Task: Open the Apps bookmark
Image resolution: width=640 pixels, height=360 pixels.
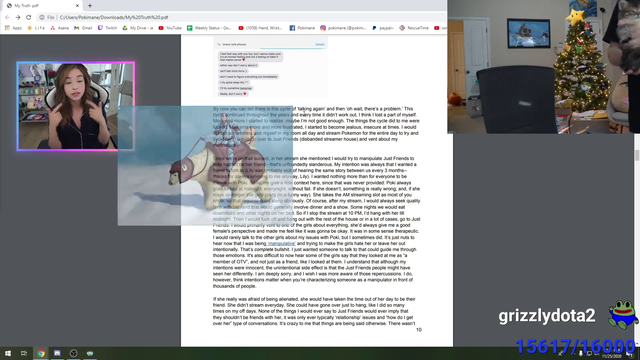Action: pyautogui.click(x=13, y=28)
